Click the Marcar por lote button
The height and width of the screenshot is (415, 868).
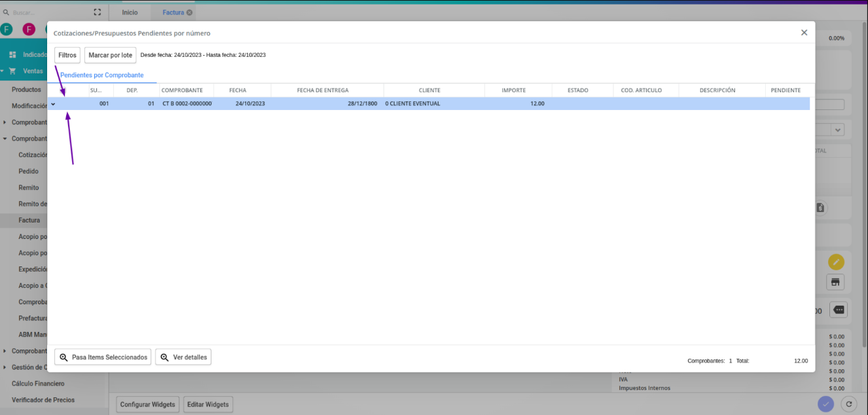coord(110,55)
